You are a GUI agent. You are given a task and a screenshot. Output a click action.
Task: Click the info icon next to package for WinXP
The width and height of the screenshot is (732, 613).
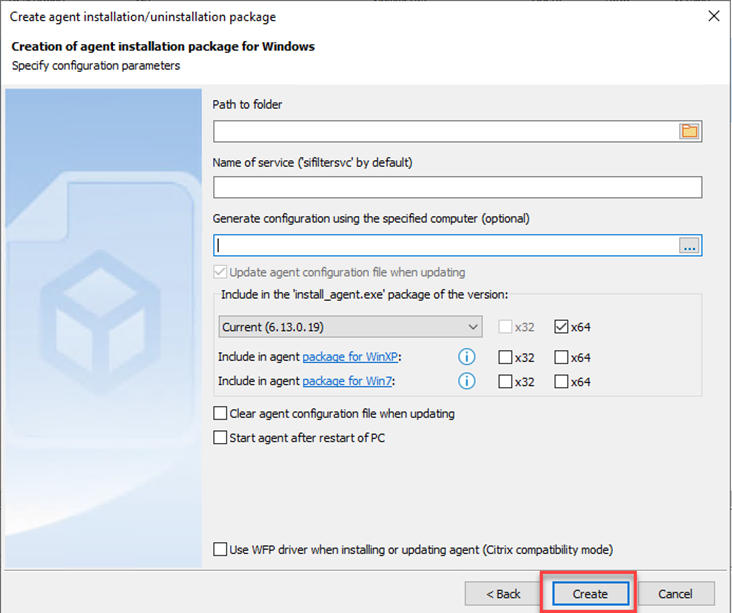465,357
